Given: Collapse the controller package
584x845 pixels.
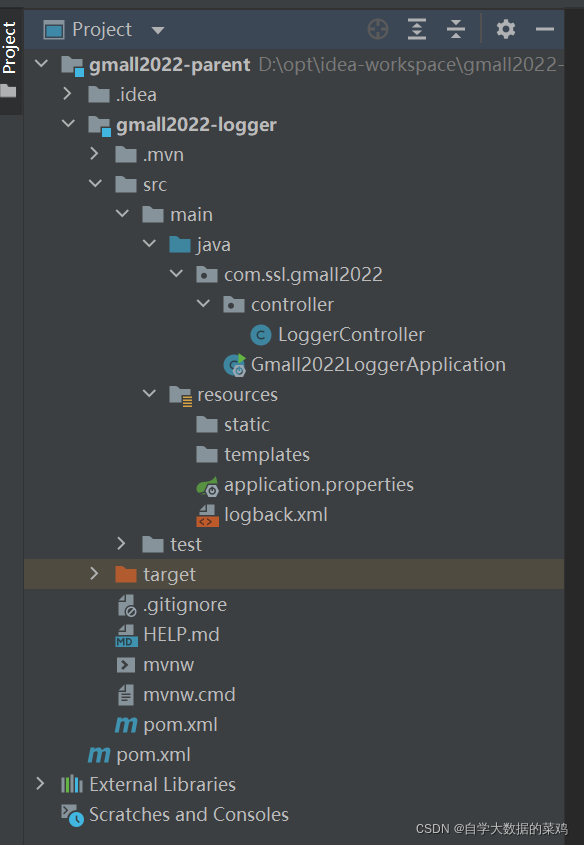Looking at the screenshot, I should [203, 304].
